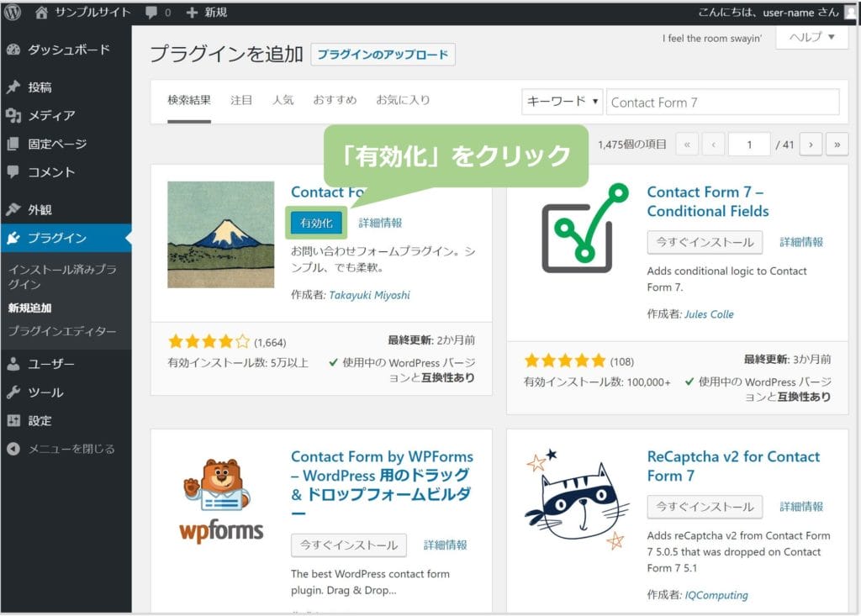Click the 設定 settings icon in sidebar

pyautogui.click(x=13, y=420)
